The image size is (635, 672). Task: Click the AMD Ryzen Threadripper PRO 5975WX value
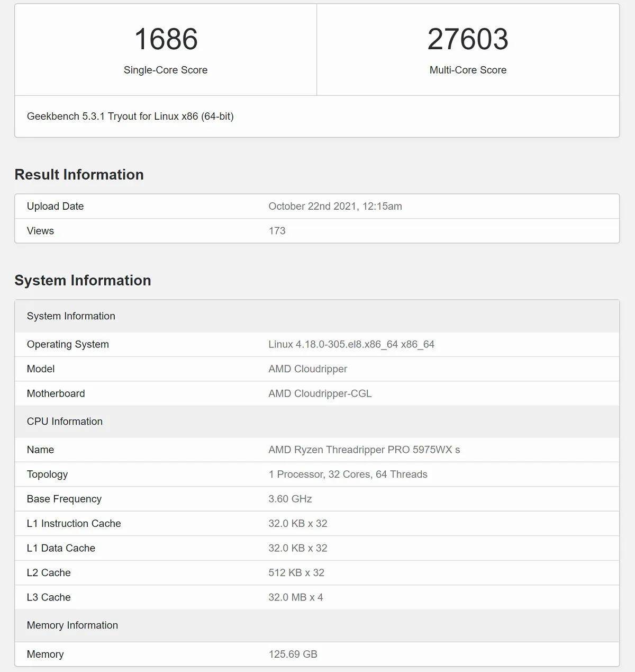click(364, 450)
